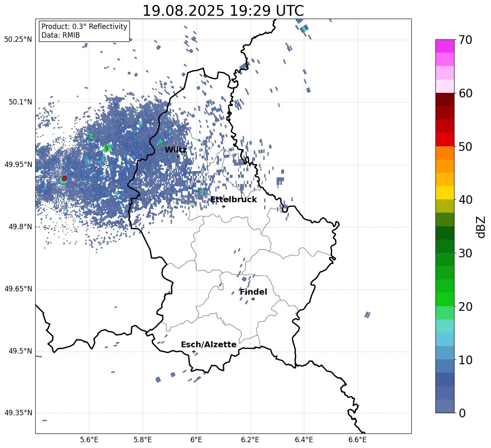The image size is (491, 448).
Task: Click the title 19.08.2025 19:29 UTC
Action: pos(223,11)
